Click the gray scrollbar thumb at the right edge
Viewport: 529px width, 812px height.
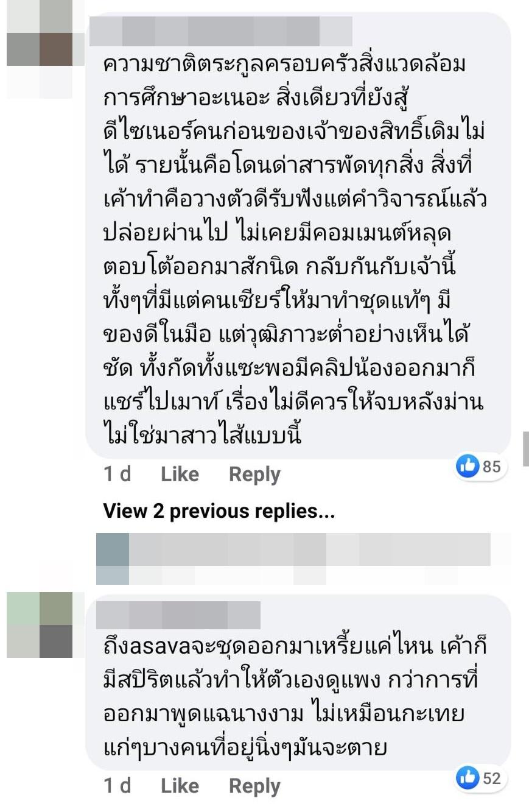(x=526, y=449)
